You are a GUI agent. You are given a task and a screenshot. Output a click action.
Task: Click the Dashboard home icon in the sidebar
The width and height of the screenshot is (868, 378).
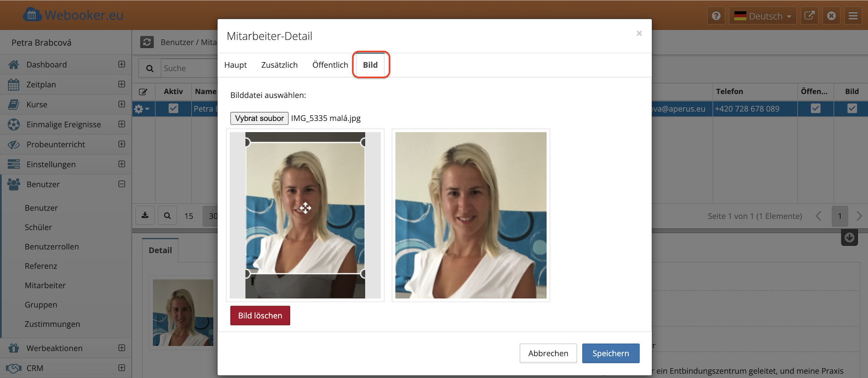click(x=14, y=65)
